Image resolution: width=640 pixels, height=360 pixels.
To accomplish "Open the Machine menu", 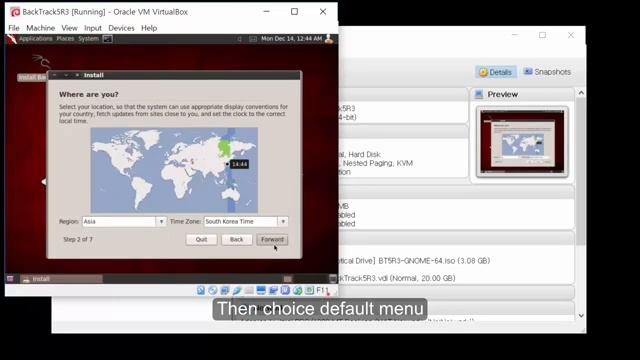I will [x=40, y=28].
